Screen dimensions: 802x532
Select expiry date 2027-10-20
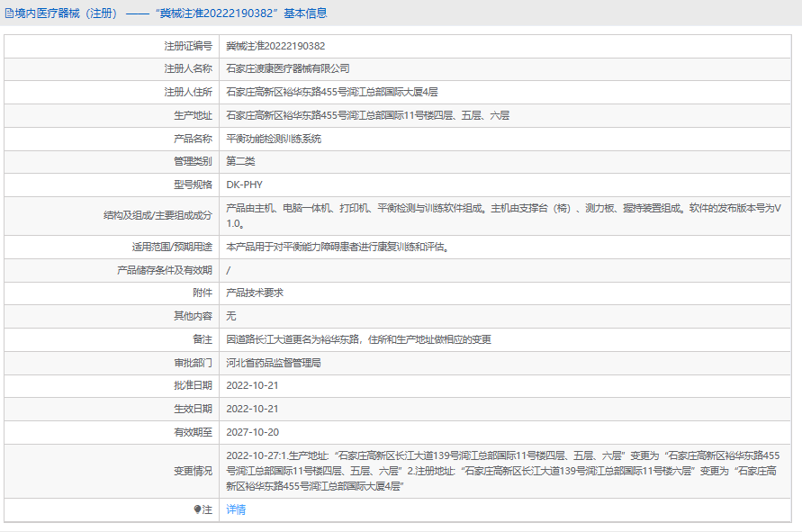point(253,433)
